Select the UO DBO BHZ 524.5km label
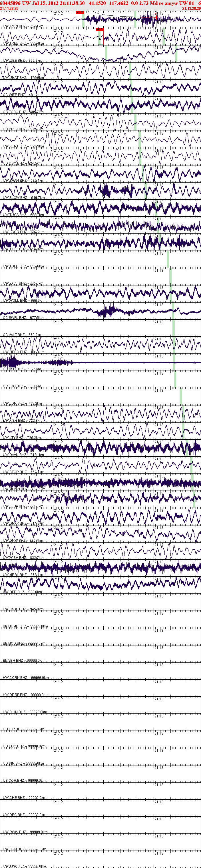 (x=22, y=164)
